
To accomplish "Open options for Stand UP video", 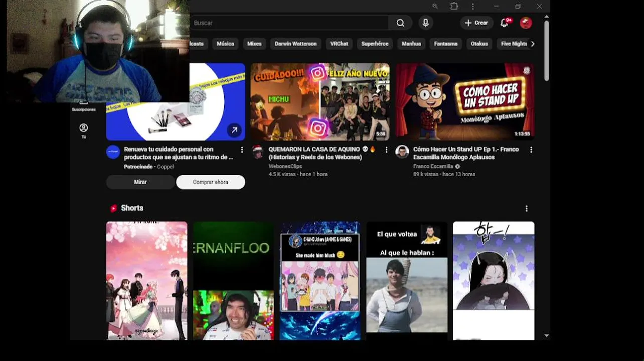I will (x=531, y=150).
